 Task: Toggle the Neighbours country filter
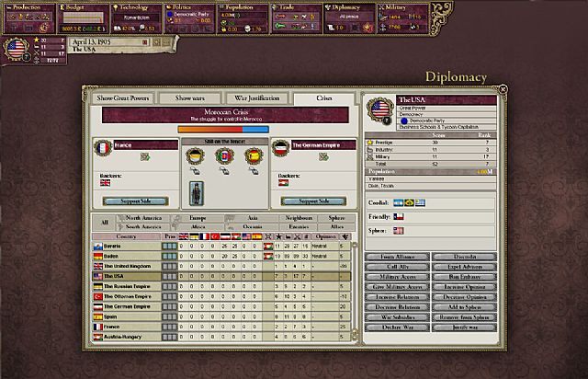299,218
